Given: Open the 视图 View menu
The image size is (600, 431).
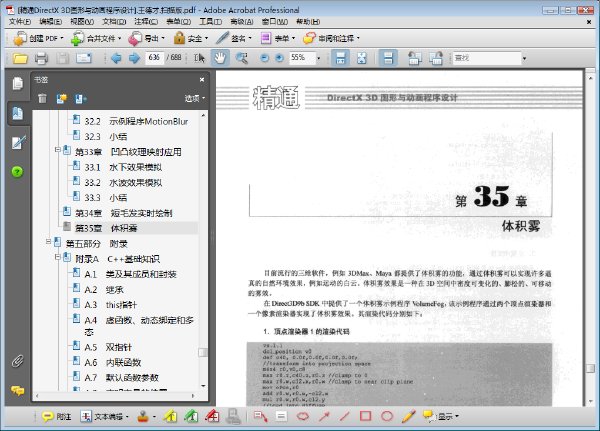Looking at the screenshot, I should 82,22.
